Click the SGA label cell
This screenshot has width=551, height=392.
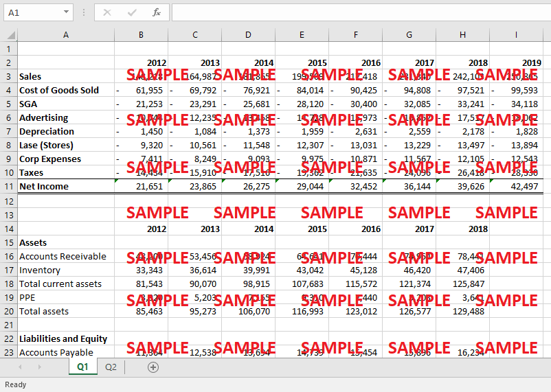(66, 104)
